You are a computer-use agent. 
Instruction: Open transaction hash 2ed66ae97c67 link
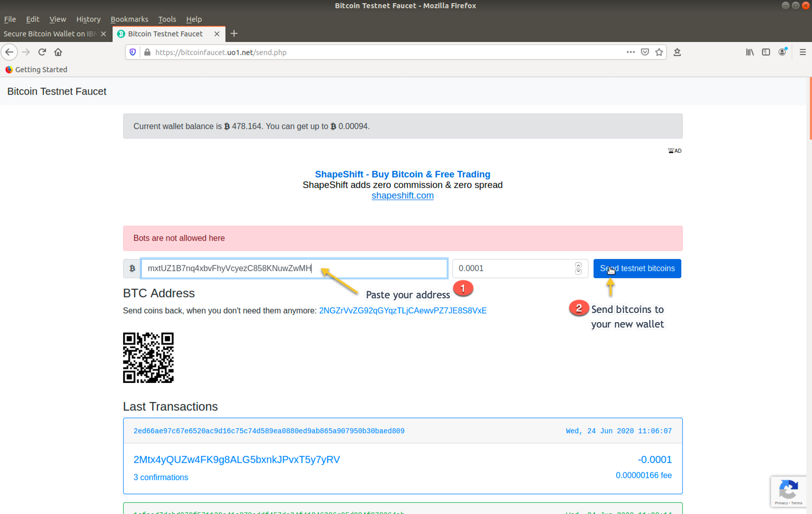pos(269,431)
